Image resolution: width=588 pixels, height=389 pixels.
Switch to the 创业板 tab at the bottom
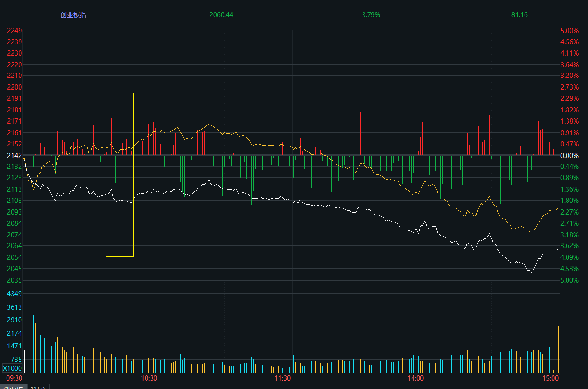(13, 387)
